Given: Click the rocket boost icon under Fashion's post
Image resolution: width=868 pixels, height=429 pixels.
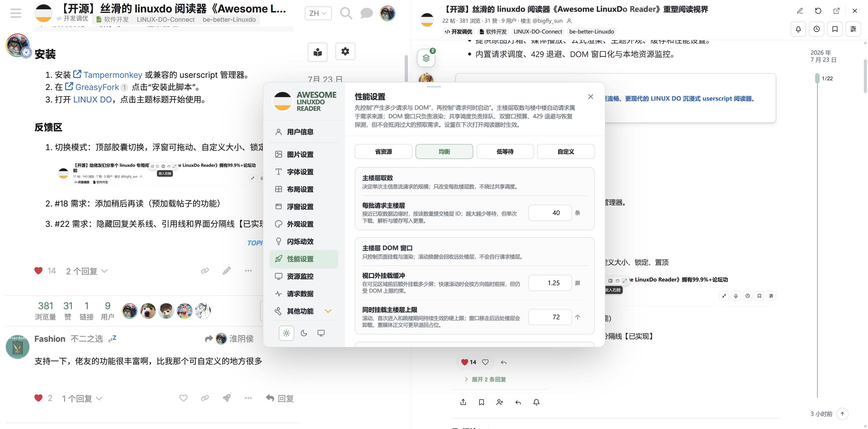Looking at the screenshot, I should coord(226,398).
